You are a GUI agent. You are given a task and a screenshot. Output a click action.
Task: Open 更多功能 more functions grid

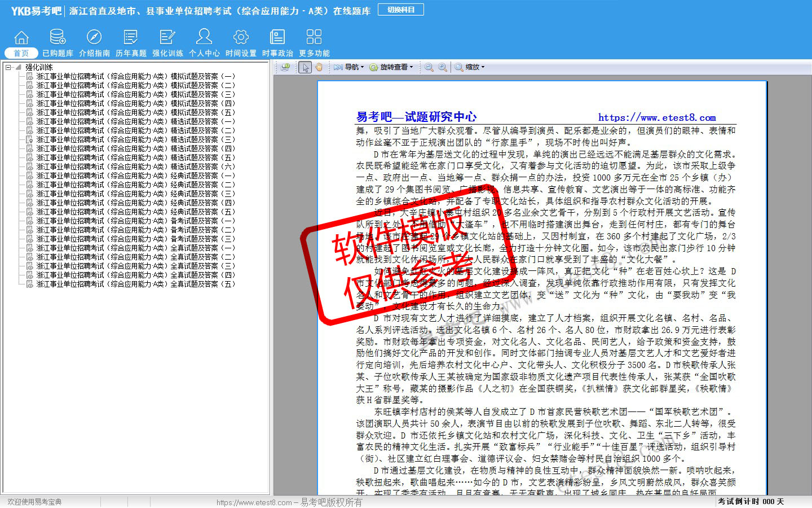coord(314,43)
